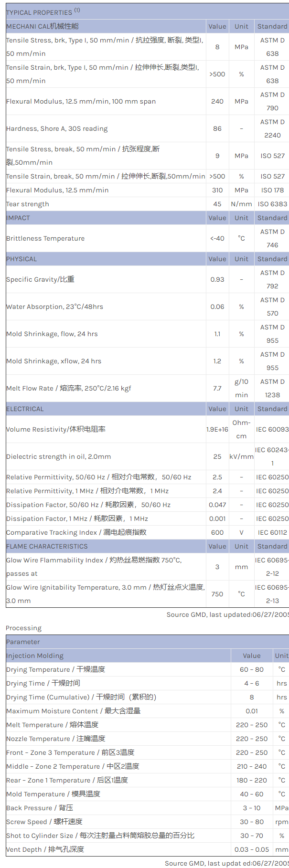
Task: Select the Brittleness Temperature row label
Action: 45,238
